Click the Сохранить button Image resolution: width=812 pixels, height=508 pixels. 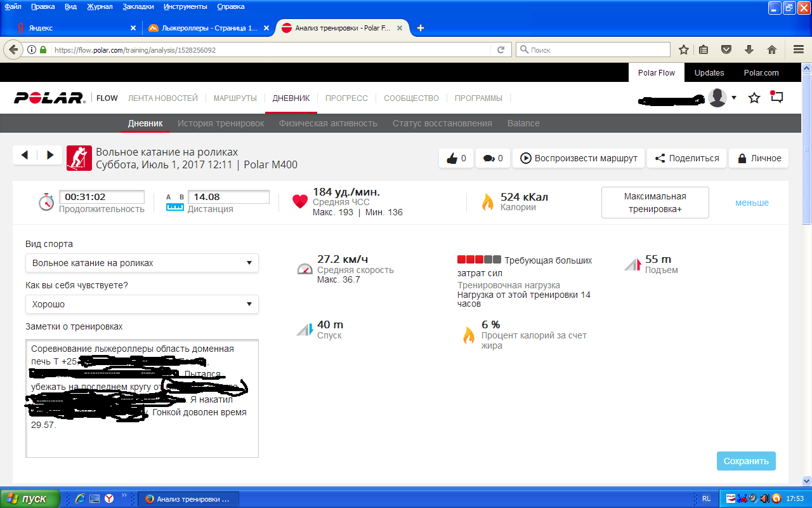(x=746, y=461)
